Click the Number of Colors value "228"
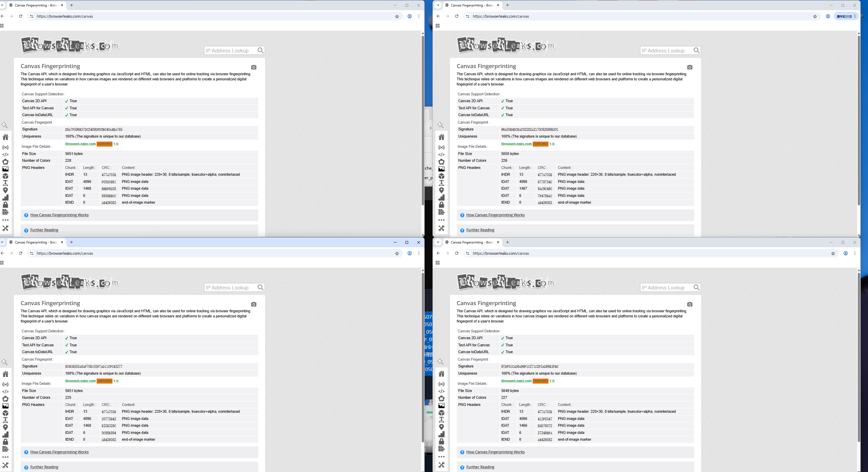The image size is (868, 472). 68,160
